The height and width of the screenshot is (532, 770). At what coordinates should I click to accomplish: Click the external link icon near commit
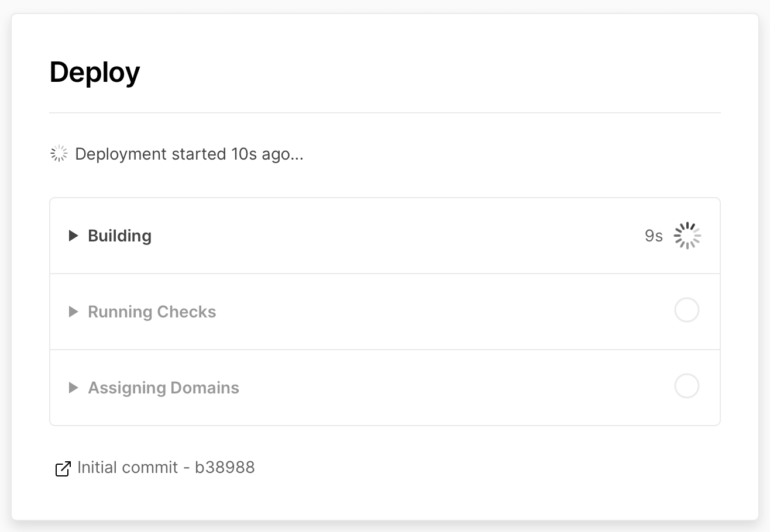(x=63, y=468)
